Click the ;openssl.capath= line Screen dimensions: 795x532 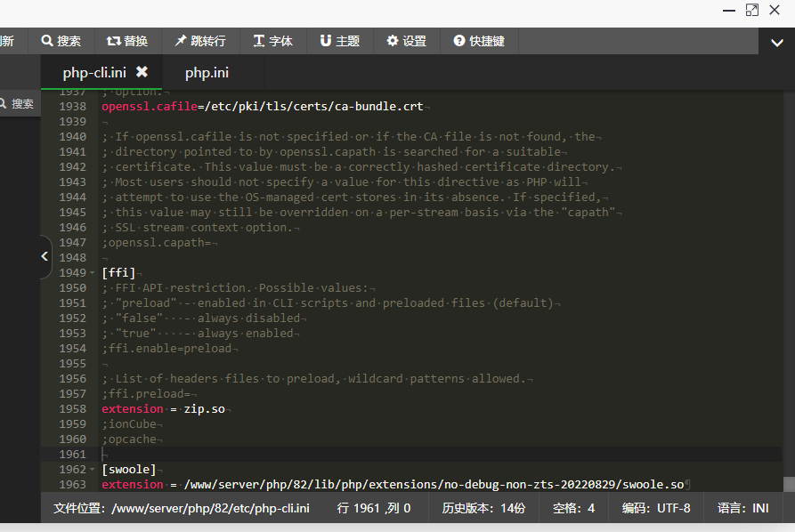pyautogui.click(x=156, y=243)
